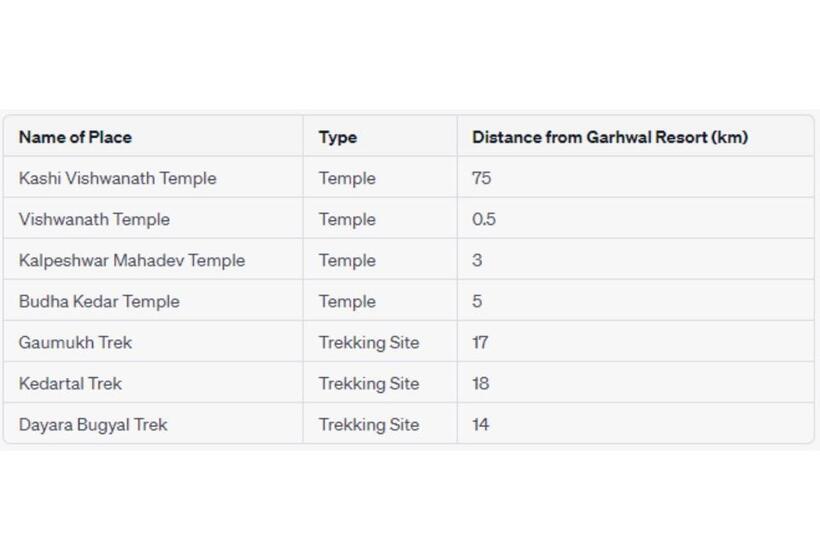The height and width of the screenshot is (560, 820).
Task: Click the 'Type' column header
Action: point(338,137)
